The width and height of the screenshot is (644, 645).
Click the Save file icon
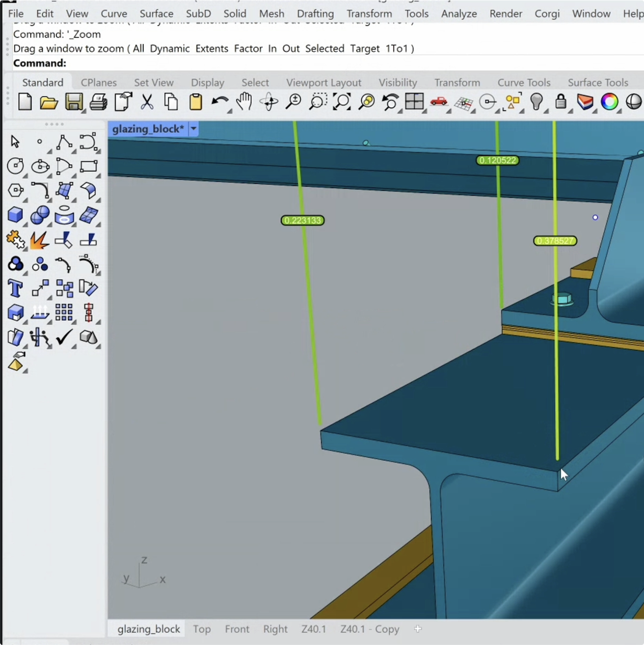pos(73,102)
